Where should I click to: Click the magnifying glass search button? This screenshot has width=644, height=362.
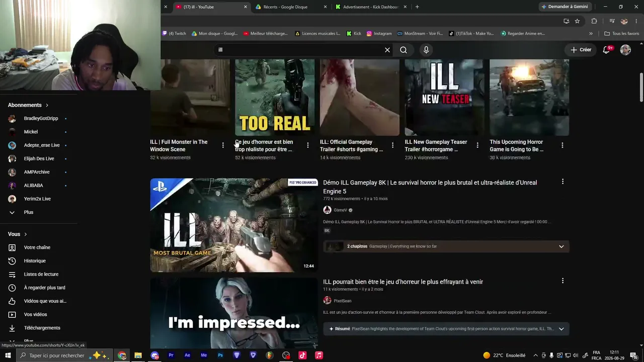404,50
